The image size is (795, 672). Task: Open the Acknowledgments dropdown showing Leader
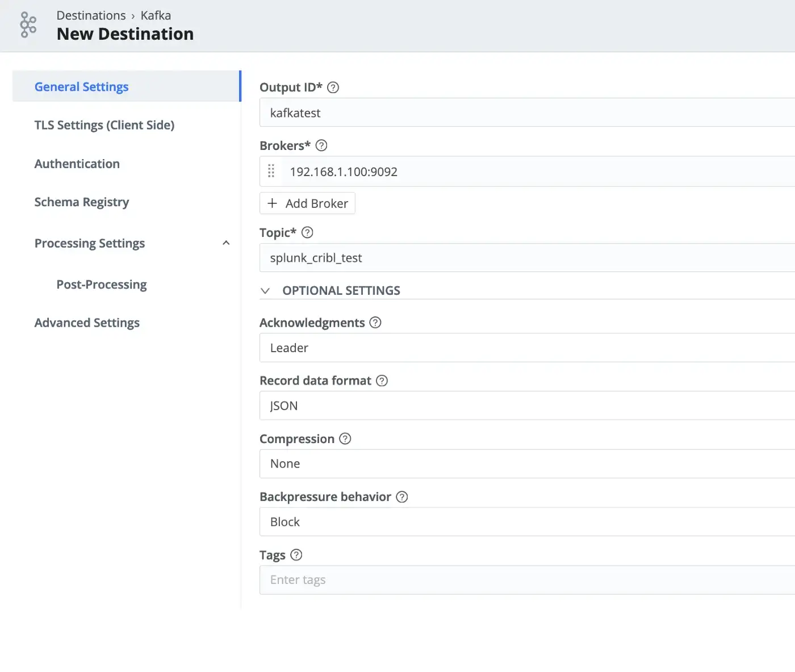point(527,348)
